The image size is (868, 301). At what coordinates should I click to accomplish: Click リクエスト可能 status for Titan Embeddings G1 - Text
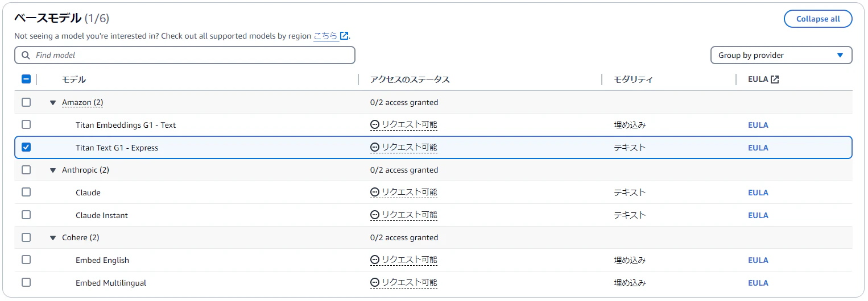point(409,124)
